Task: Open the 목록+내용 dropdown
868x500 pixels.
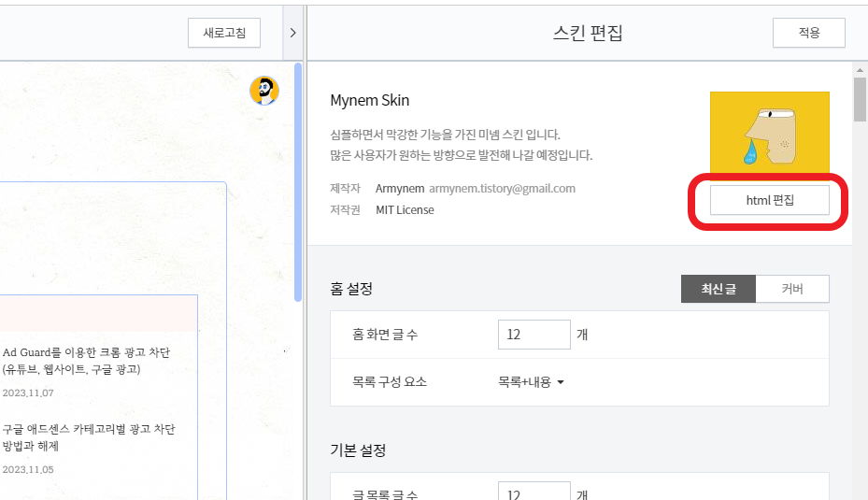Action: click(x=531, y=382)
